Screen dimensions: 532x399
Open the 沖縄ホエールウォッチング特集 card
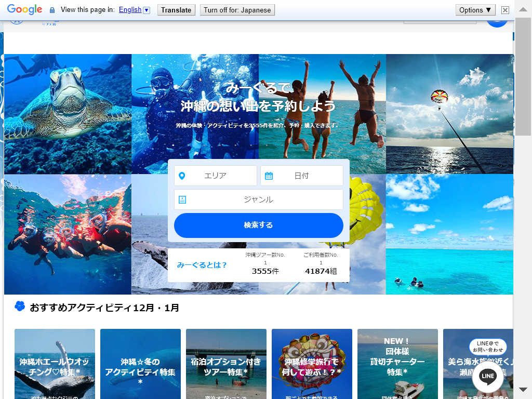tap(55, 364)
